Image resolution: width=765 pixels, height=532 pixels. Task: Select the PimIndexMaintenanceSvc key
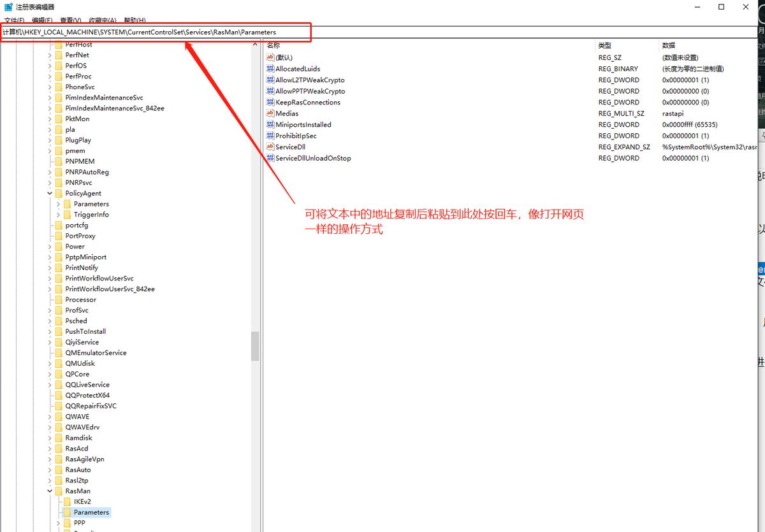click(x=104, y=98)
